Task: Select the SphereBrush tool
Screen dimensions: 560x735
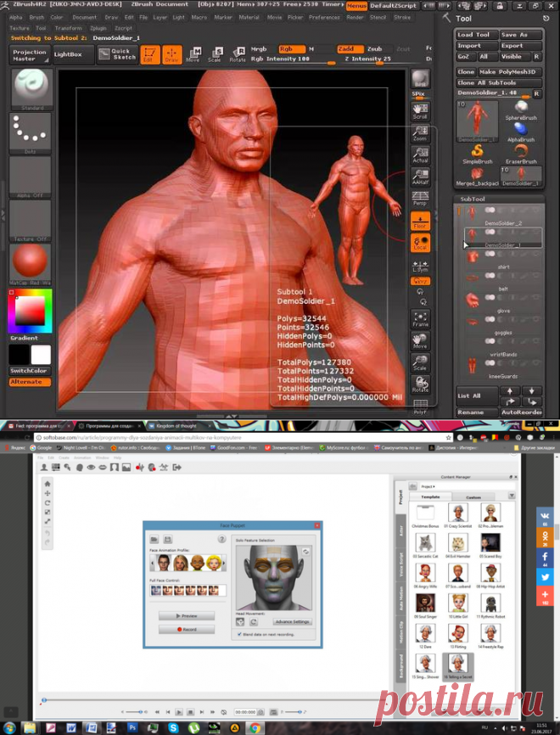Action: point(521,111)
